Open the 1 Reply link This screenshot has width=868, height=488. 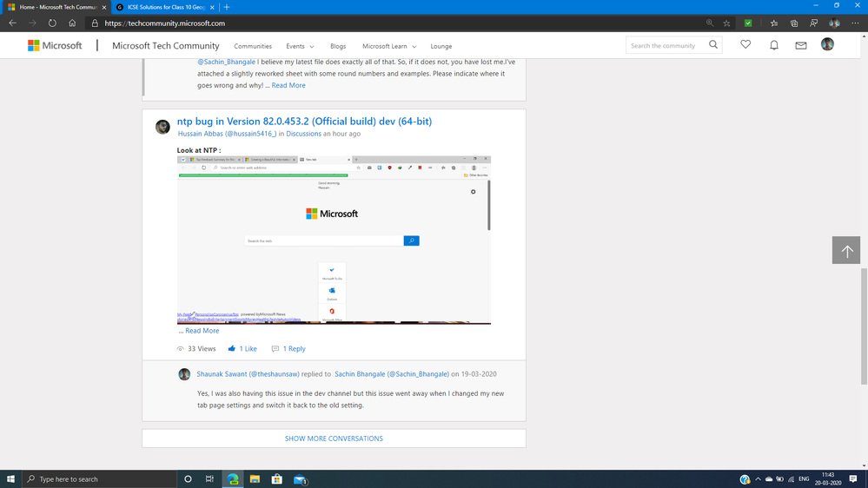pyautogui.click(x=294, y=348)
